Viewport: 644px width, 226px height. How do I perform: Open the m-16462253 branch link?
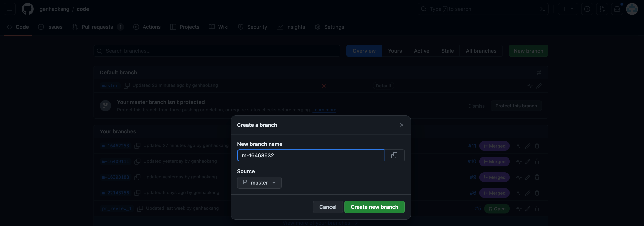click(116, 146)
